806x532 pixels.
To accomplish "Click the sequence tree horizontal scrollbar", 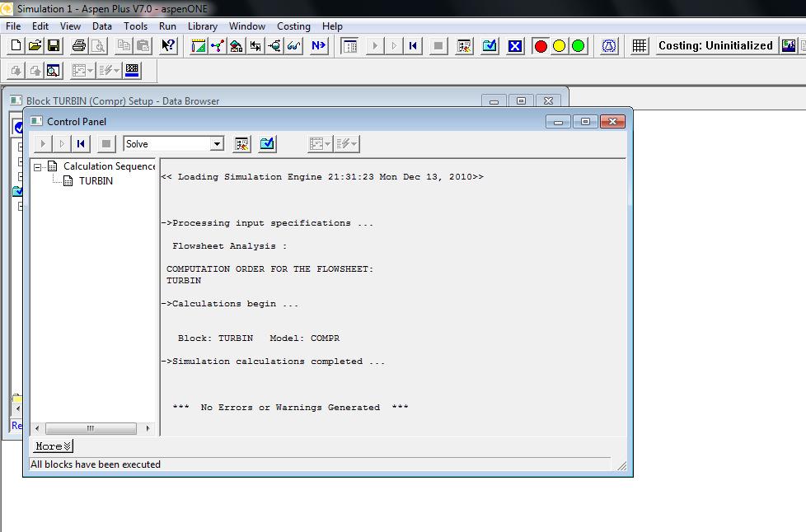I will tap(92, 428).
